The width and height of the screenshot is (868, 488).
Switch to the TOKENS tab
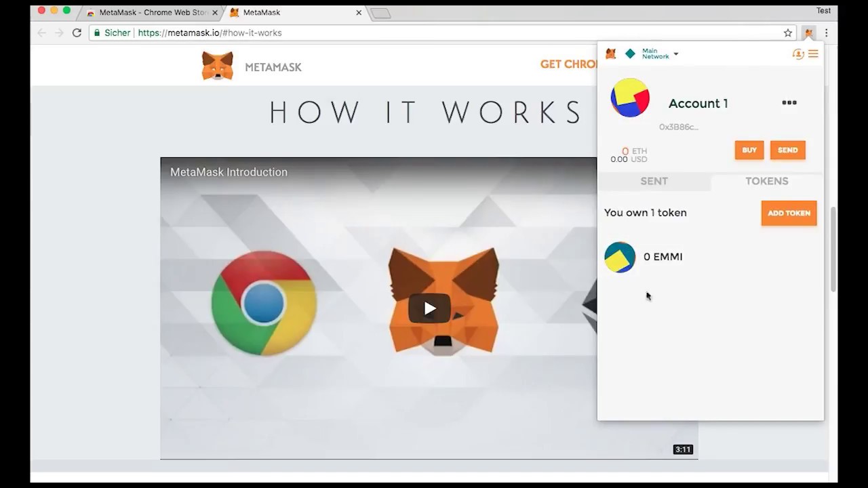[x=767, y=181]
